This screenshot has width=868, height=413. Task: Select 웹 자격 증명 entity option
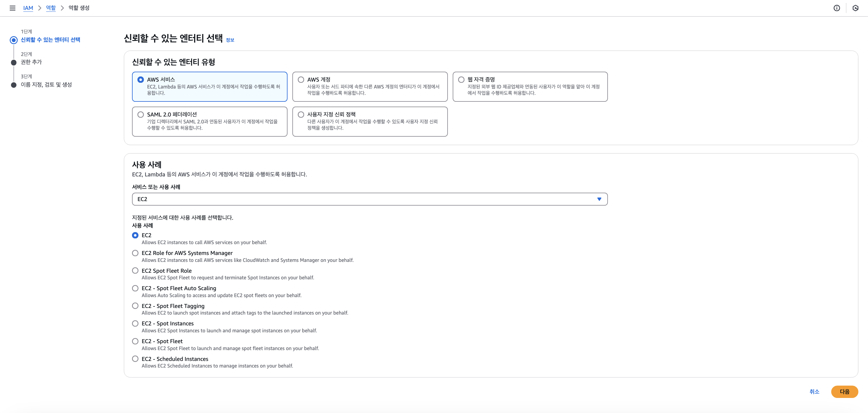461,80
